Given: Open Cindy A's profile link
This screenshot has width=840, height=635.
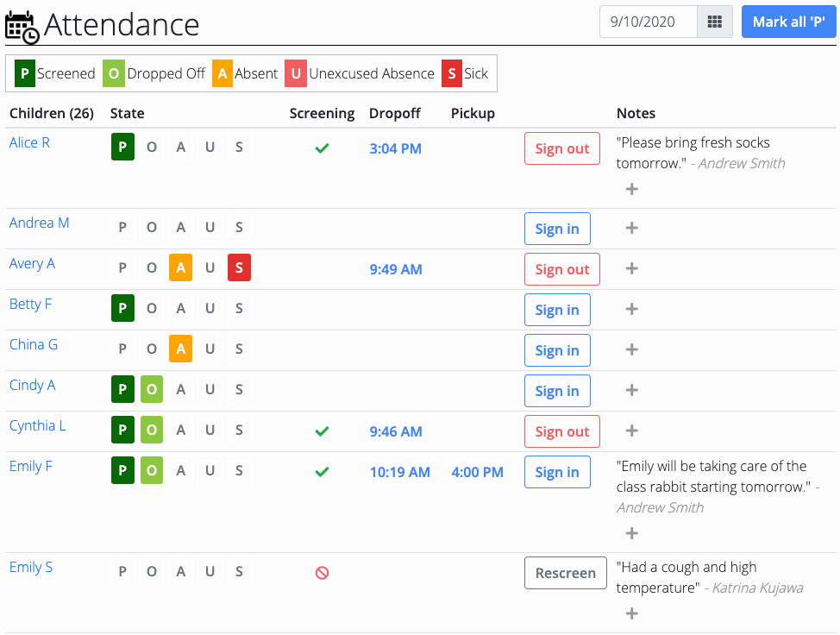Looking at the screenshot, I should (x=32, y=386).
